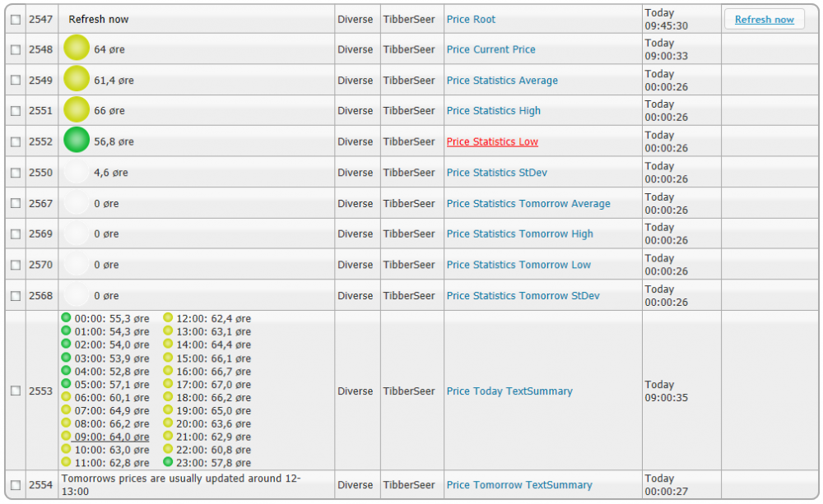The image size is (823, 504).
Task: Open Price Today TextSummary link
Action: (509, 391)
